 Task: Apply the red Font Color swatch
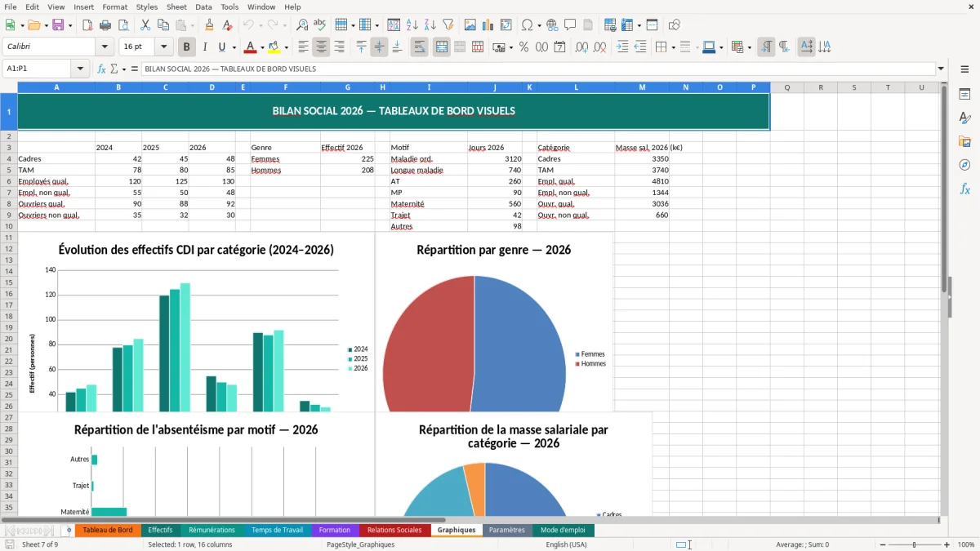click(x=250, y=47)
